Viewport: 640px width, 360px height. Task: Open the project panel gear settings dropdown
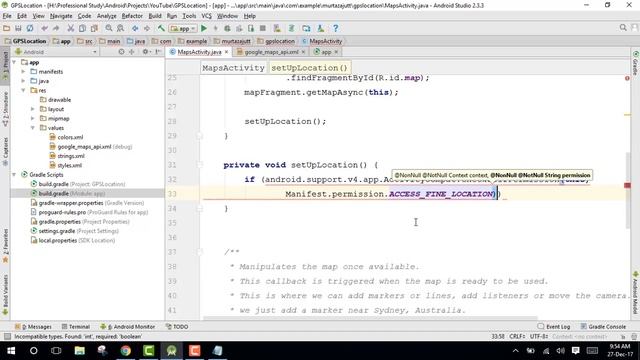click(x=146, y=52)
